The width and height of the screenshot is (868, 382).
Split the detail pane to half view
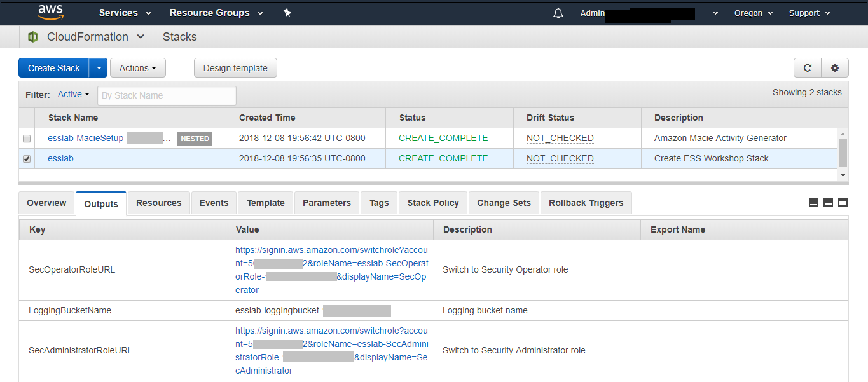(x=828, y=202)
